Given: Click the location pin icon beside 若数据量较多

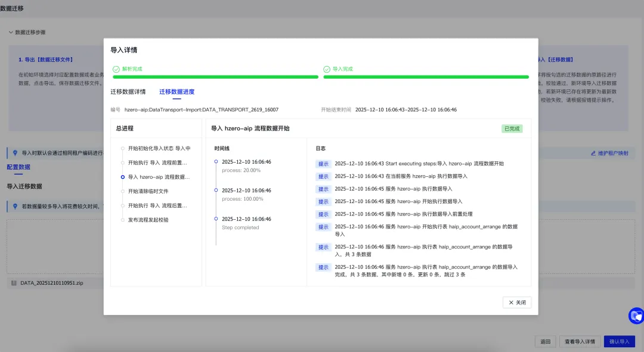Looking at the screenshot, I should point(15,206).
